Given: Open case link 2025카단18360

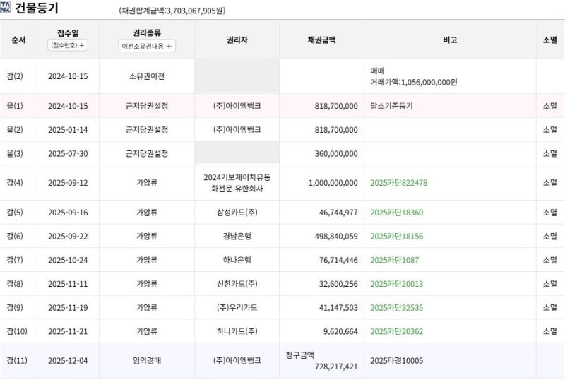Looking at the screenshot, I should (x=396, y=212).
